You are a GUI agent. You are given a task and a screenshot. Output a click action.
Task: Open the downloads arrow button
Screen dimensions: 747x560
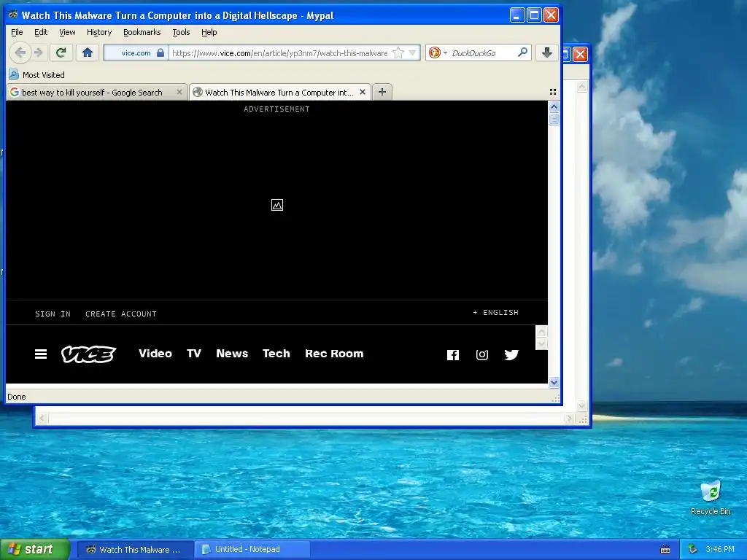point(547,52)
